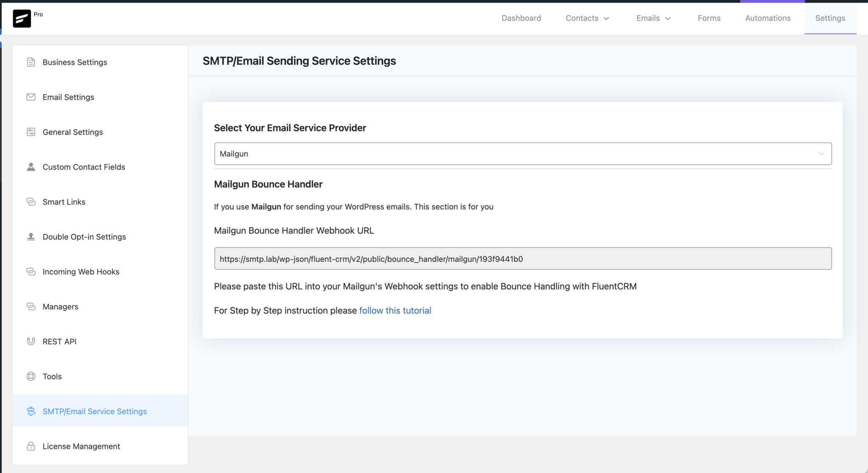
Task: Click the 'SMTP/Email Sending Service Settings' heading
Action: click(299, 61)
